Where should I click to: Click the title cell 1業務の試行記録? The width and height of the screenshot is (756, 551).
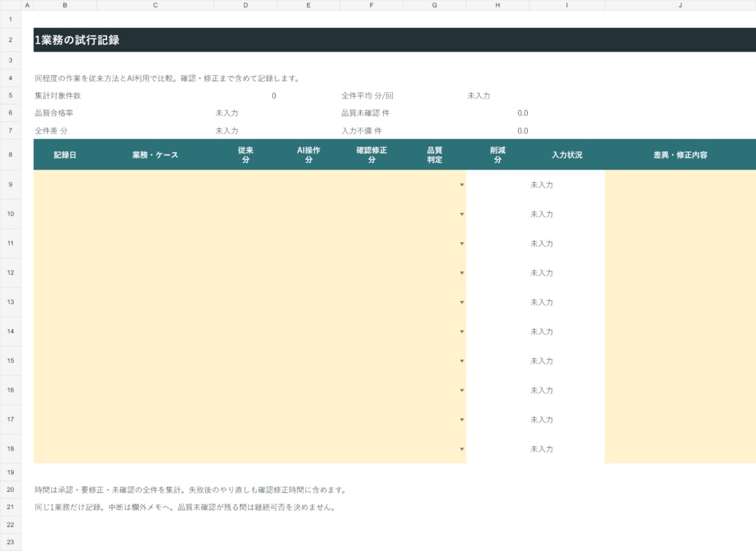point(394,40)
